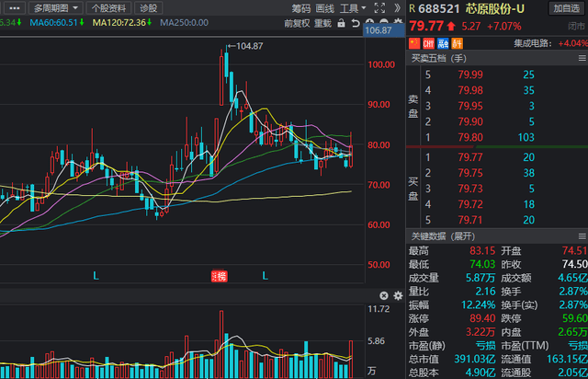The width and height of the screenshot is (588, 379).
Task: Click the orange 科 STAR board badge
Action: pos(456,42)
